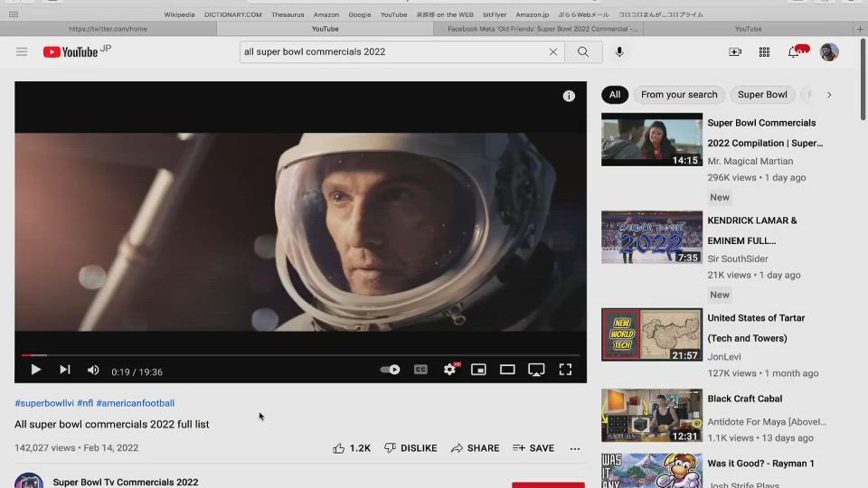Toggle closed captions
868x488 pixels.
tap(420, 370)
